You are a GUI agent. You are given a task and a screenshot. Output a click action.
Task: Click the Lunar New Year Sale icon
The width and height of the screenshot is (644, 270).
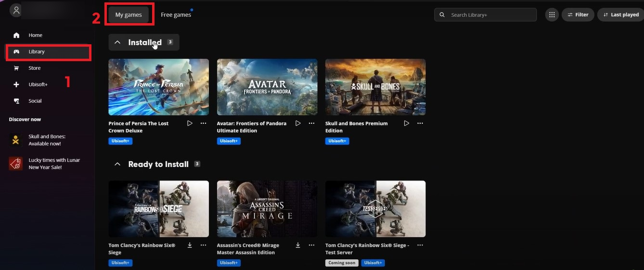point(16,164)
